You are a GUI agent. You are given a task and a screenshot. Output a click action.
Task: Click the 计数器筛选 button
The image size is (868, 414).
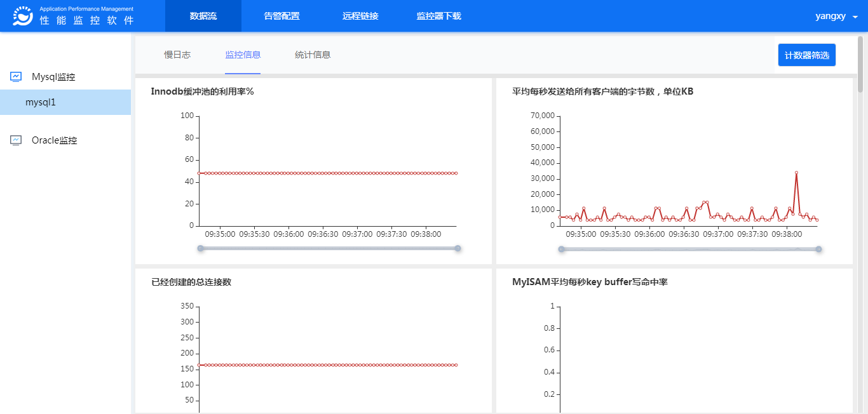[806, 55]
